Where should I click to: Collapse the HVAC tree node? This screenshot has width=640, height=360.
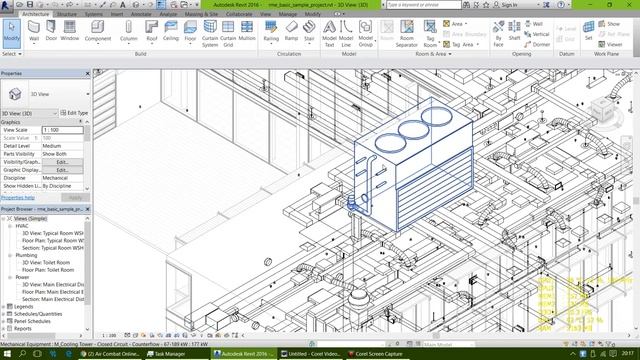point(10,226)
